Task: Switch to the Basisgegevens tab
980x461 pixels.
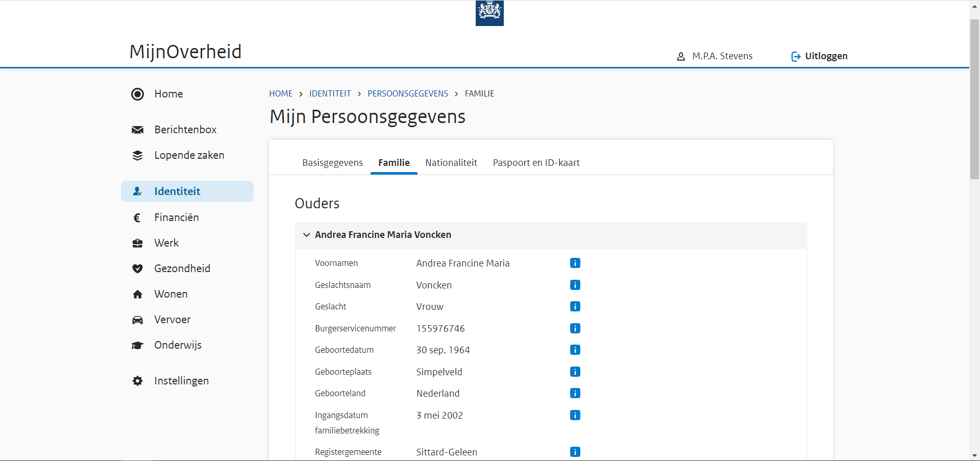Action: pyautogui.click(x=332, y=163)
